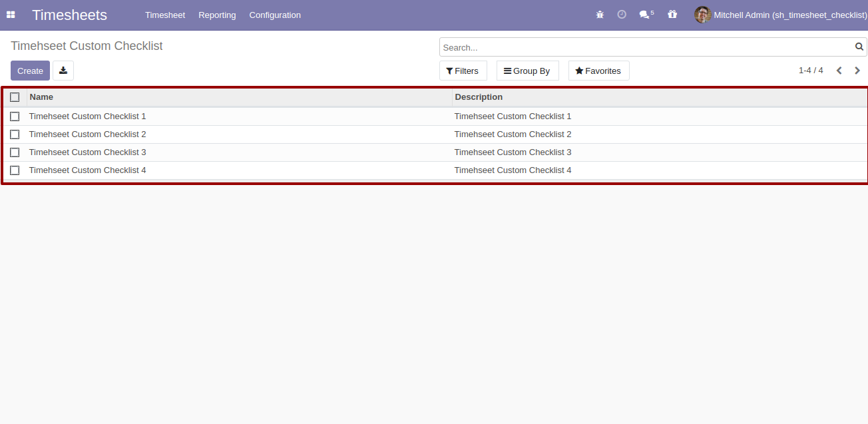Sort by the Name column header
Screen dimensions: 868x424
[x=239, y=97]
